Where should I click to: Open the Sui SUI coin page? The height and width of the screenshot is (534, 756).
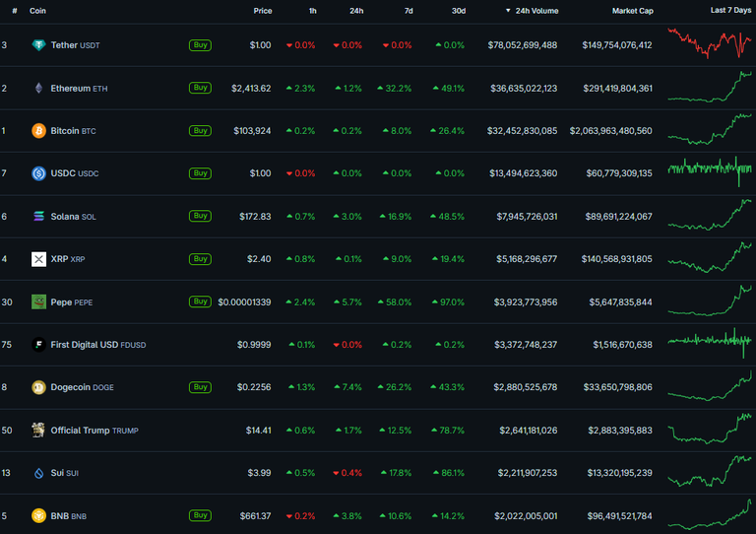point(65,473)
